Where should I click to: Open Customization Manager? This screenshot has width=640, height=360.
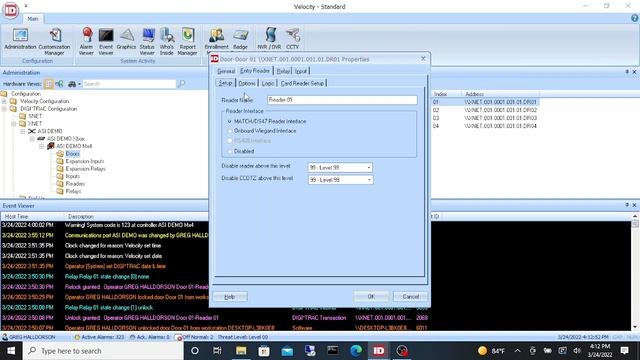tap(54, 42)
